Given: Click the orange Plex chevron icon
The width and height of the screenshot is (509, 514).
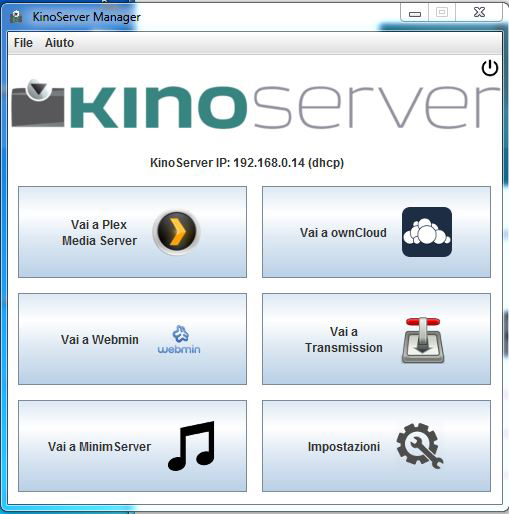Looking at the screenshot, I should [176, 232].
